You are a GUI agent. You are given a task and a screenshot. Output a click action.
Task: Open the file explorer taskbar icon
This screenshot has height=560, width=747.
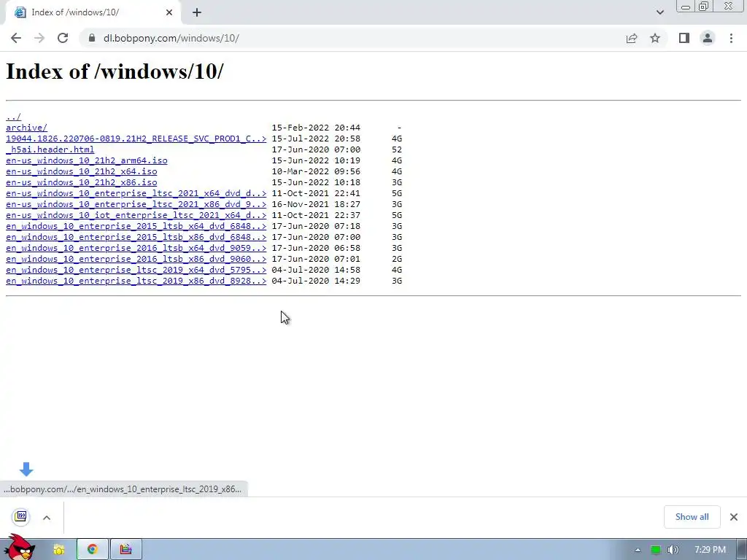(x=59, y=550)
